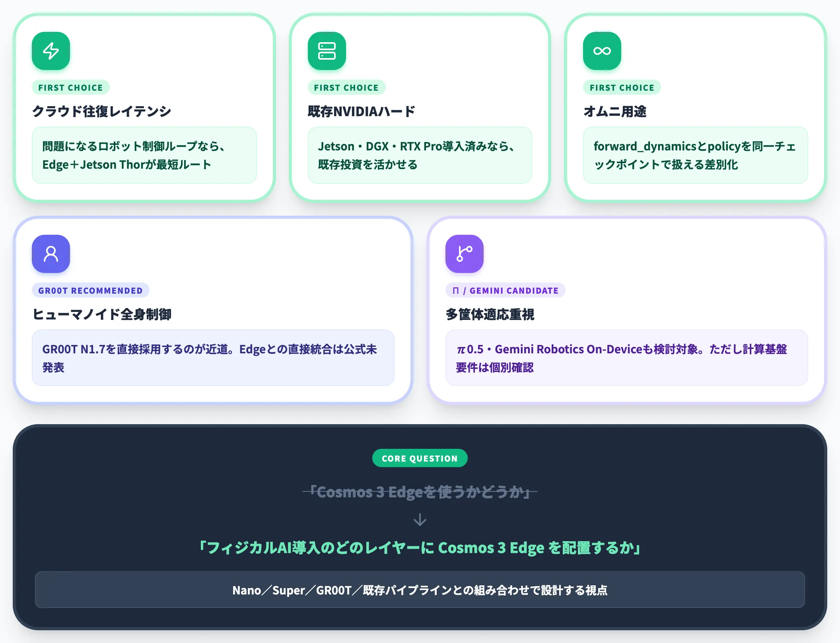
Task: Click the CORE QUESTION green pill
Action: click(420, 458)
